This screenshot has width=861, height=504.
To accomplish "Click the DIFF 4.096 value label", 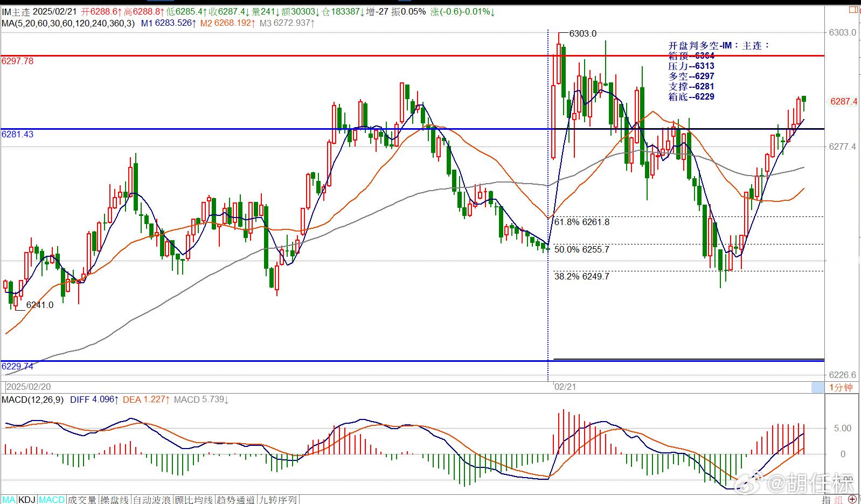I will 94,400.
